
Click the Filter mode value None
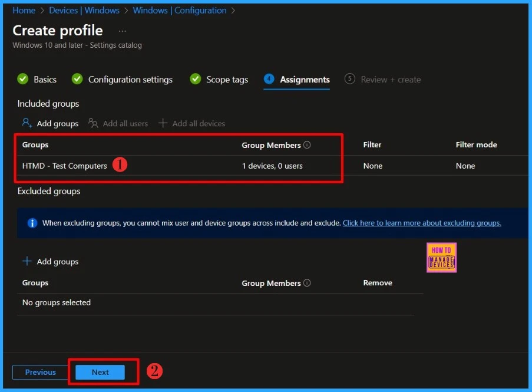pyautogui.click(x=465, y=166)
